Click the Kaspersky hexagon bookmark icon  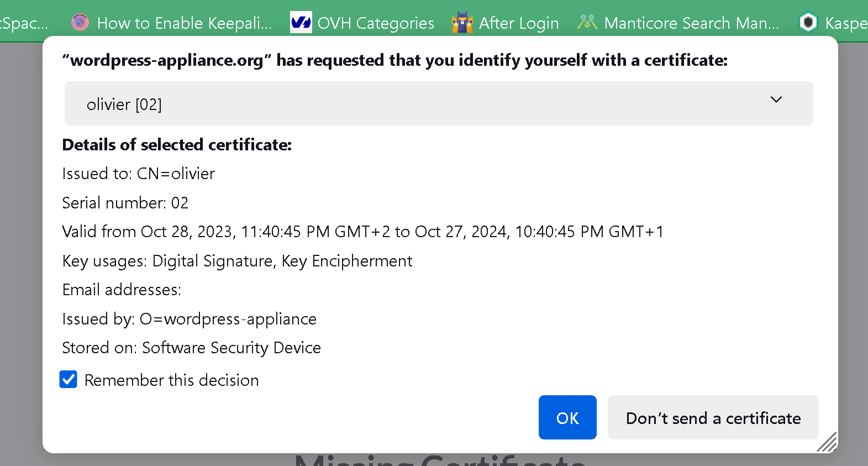click(x=808, y=23)
